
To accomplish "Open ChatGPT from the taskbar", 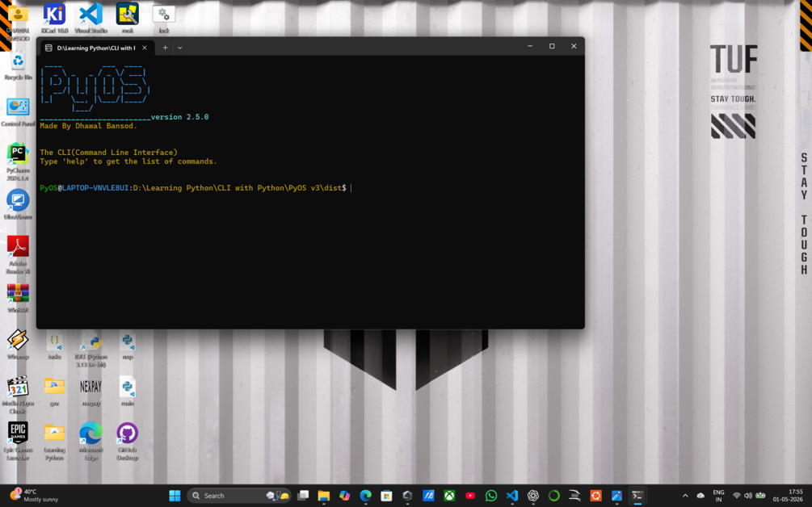I will (533, 496).
